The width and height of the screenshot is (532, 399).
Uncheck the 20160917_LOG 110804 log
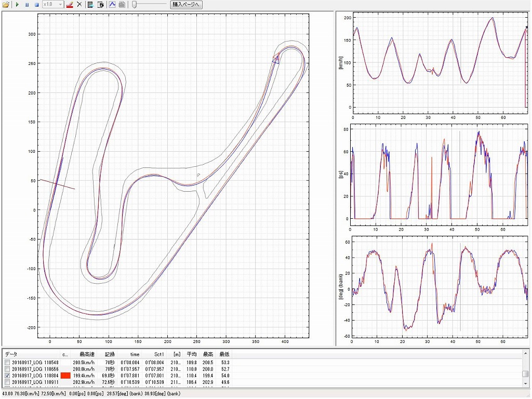[7, 376]
